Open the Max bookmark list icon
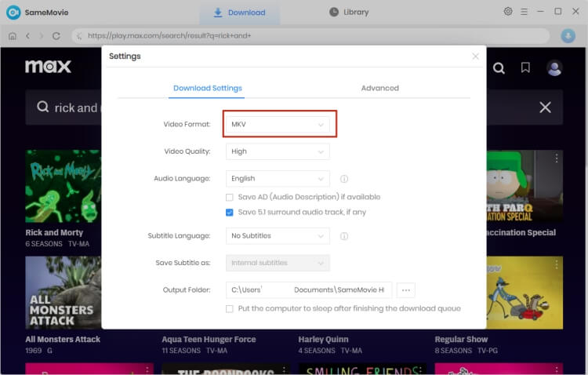This screenshot has height=375, width=588. (x=525, y=67)
